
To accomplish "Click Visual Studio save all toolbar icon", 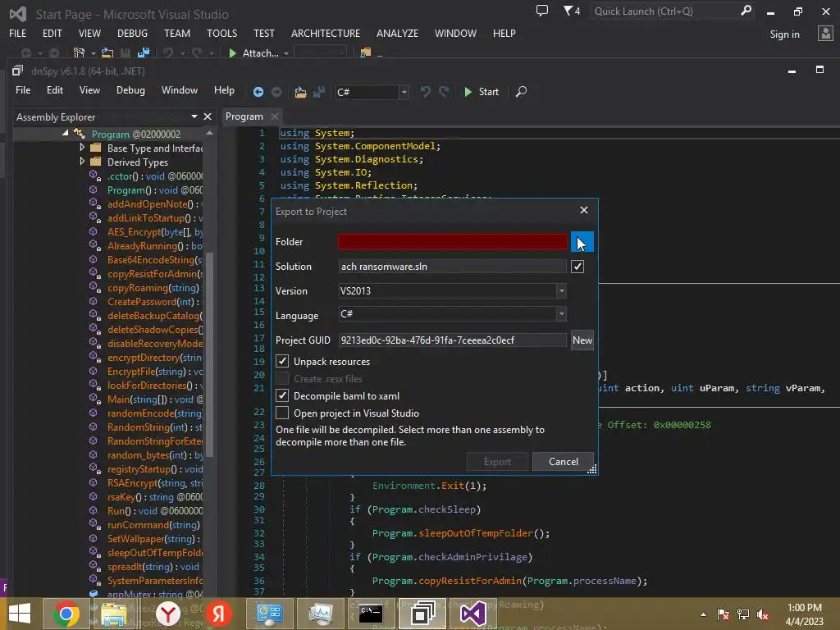I will (x=144, y=53).
